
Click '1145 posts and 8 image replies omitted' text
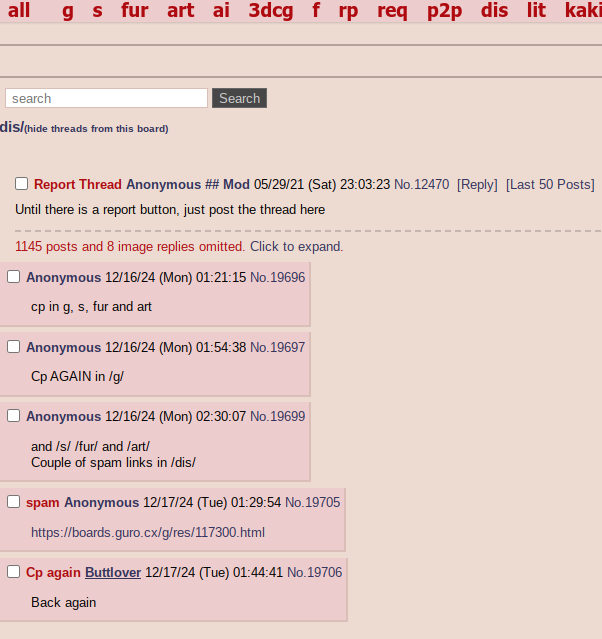[x=130, y=247]
